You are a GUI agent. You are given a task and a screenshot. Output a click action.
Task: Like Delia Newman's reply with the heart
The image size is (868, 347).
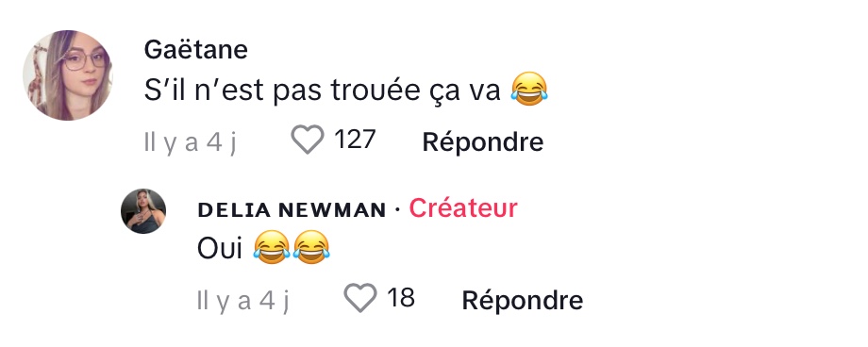pos(360,297)
